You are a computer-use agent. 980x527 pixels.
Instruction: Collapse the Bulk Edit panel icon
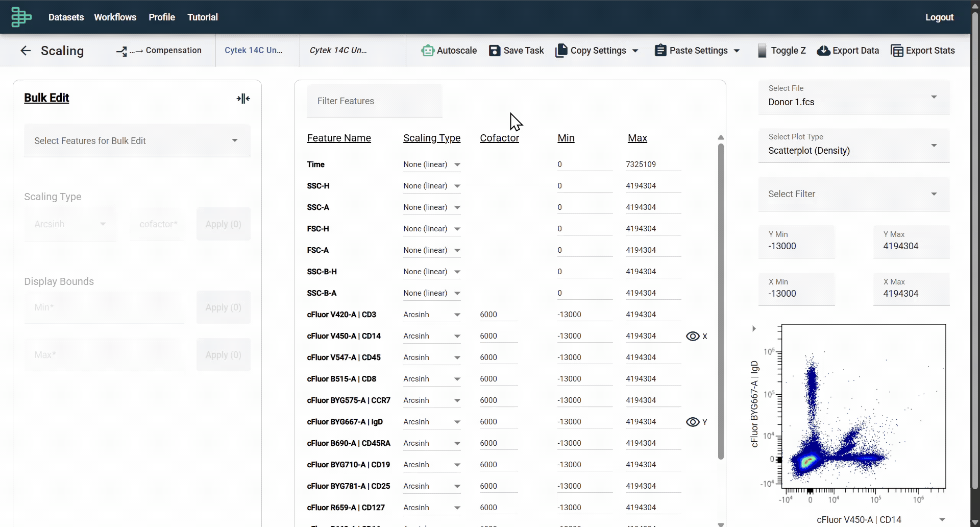pyautogui.click(x=243, y=99)
